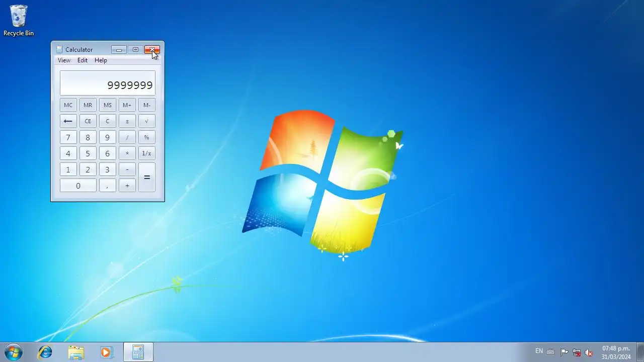Click digit 5 on Calculator

click(88, 153)
